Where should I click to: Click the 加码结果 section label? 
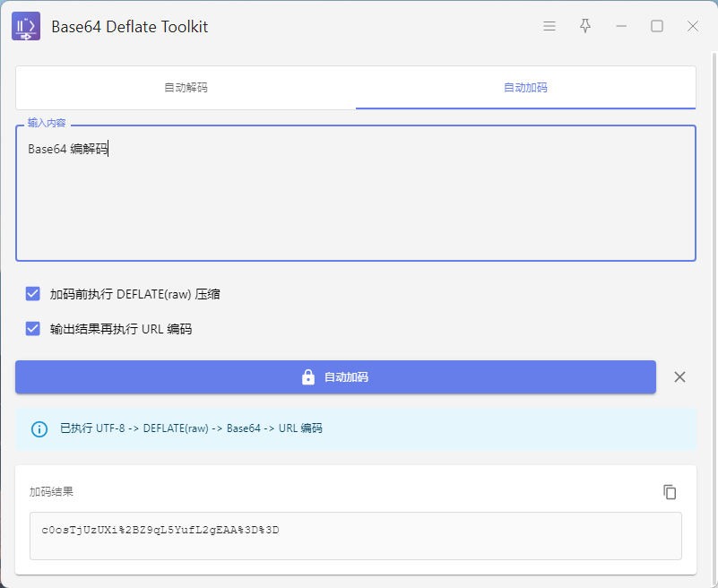point(51,492)
